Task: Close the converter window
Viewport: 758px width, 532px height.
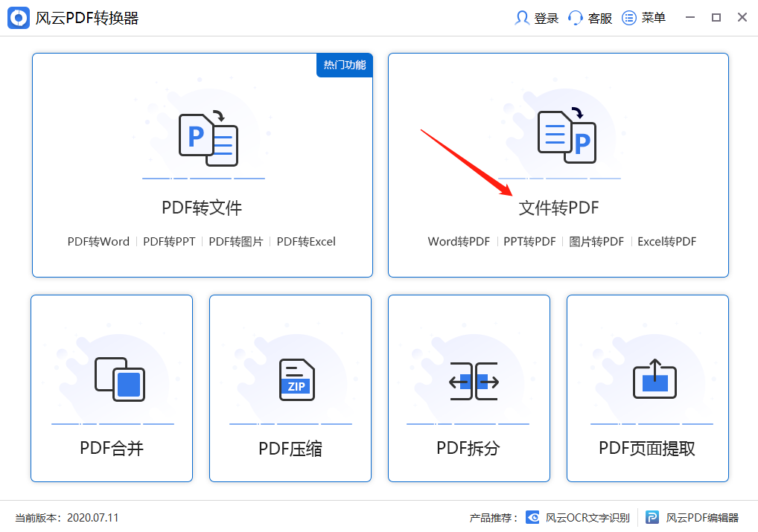Action: pos(742,17)
